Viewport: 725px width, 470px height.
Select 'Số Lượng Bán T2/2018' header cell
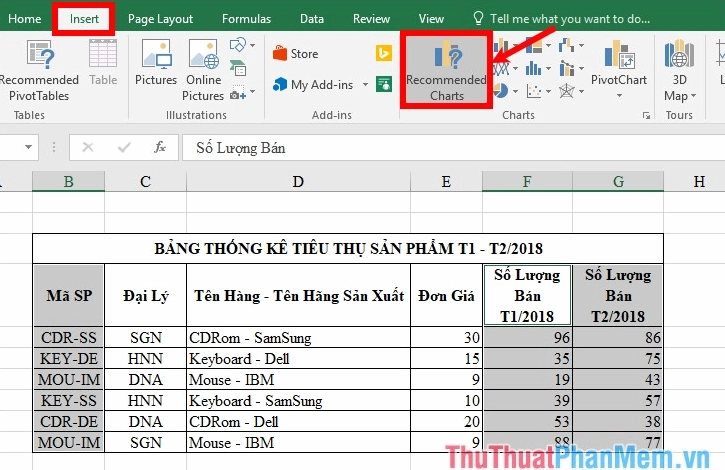(618, 295)
